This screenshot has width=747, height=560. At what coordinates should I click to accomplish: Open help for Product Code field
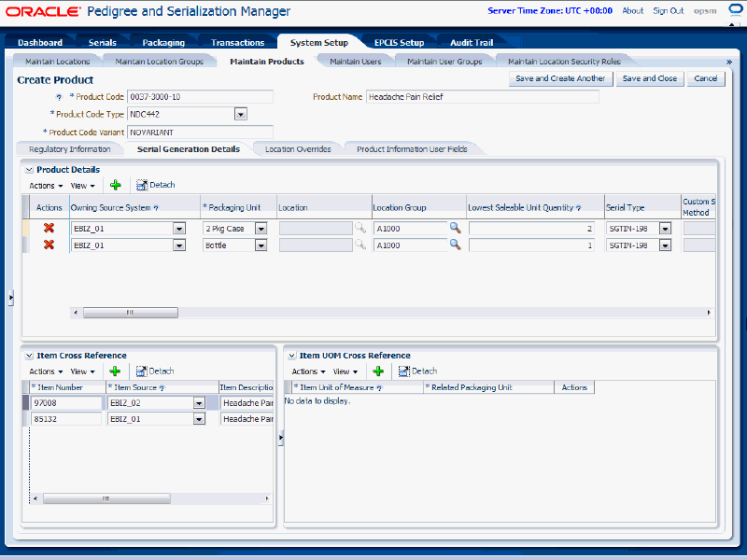click(x=59, y=98)
